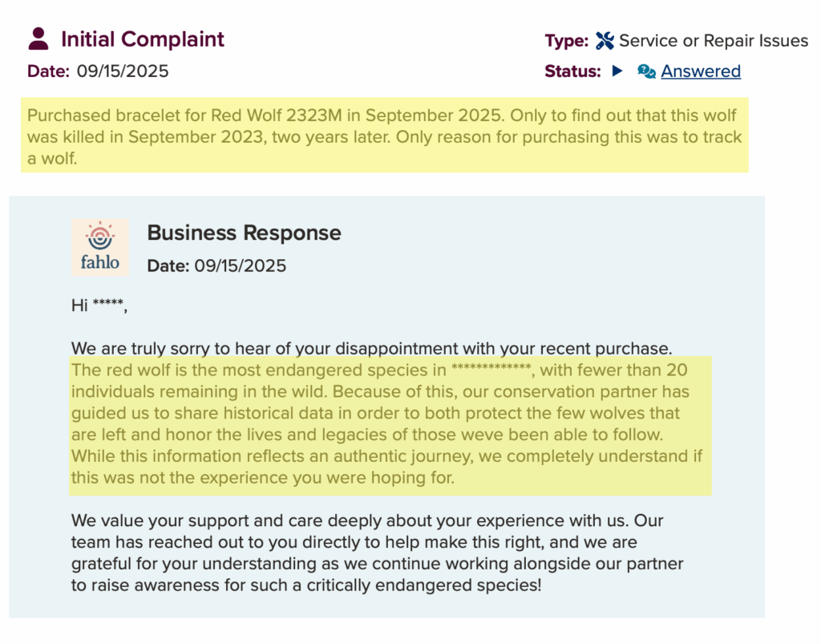The height and width of the screenshot is (644, 821).
Task: Click the highlighted endangered species response paragraph
Action: 390,424
